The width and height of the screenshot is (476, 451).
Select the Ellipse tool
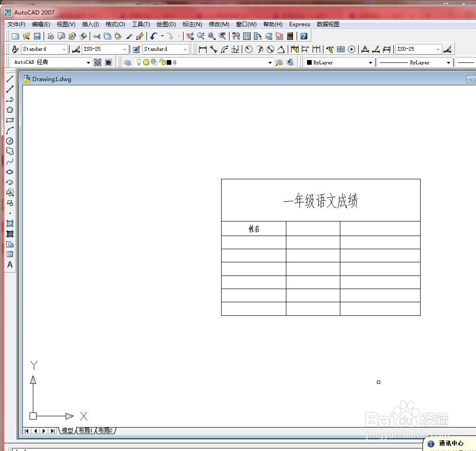(10, 172)
